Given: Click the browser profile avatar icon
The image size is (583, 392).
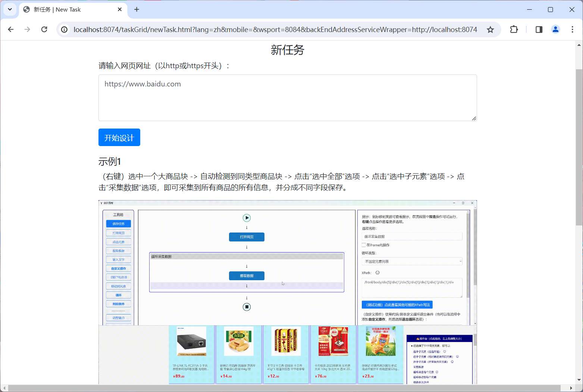Looking at the screenshot, I should pyautogui.click(x=556, y=29).
